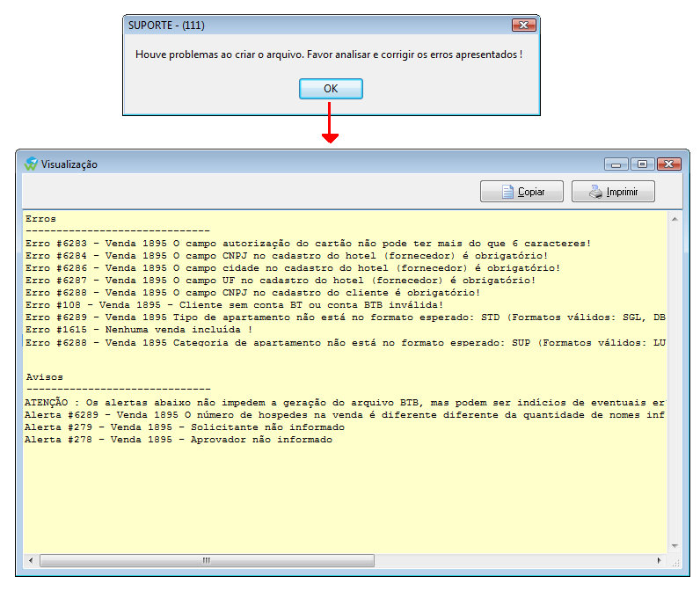Click the Imprimir button
This screenshot has height=591, width=700.
[613, 192]
